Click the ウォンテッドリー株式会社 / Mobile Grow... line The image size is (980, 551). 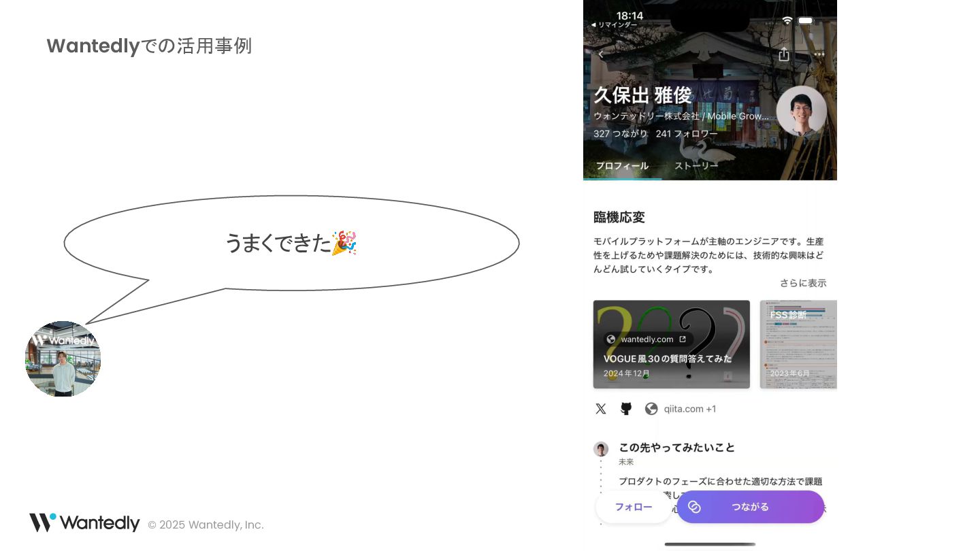(x=681, y=116)
